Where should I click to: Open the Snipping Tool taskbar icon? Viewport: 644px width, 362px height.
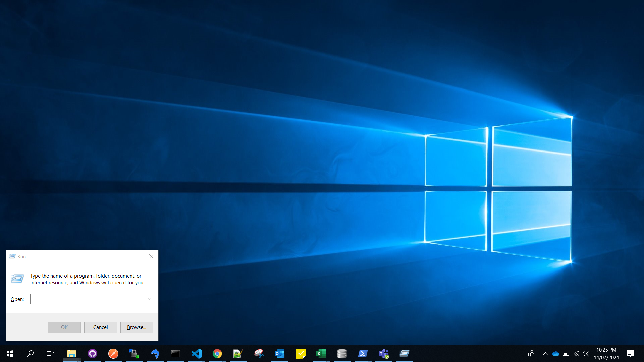259,353
